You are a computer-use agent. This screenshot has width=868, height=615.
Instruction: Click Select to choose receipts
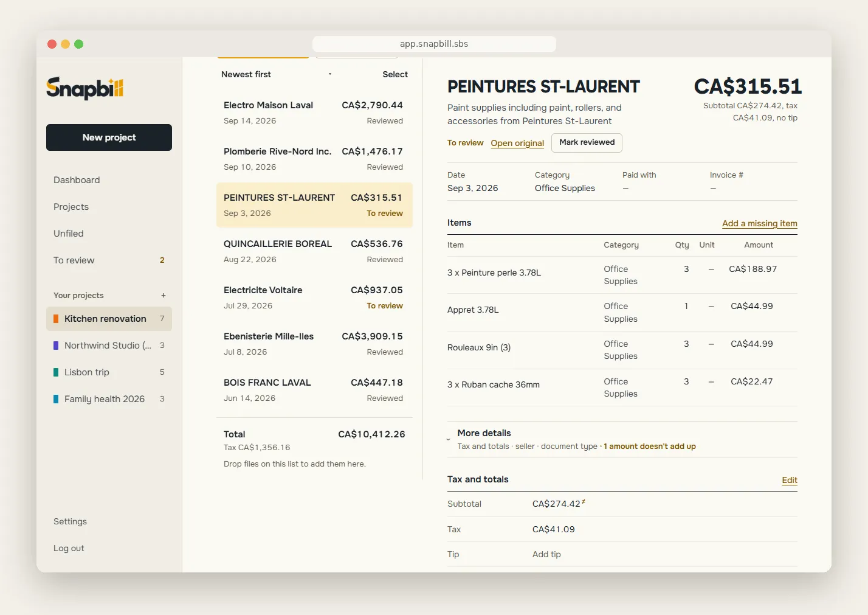[395, 74]
